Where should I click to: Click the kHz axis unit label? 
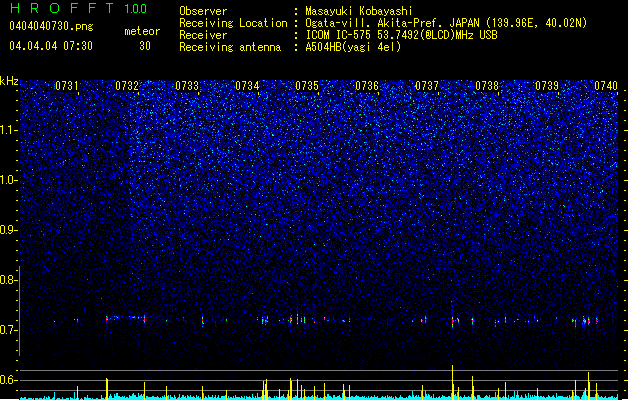pos(9,81)
